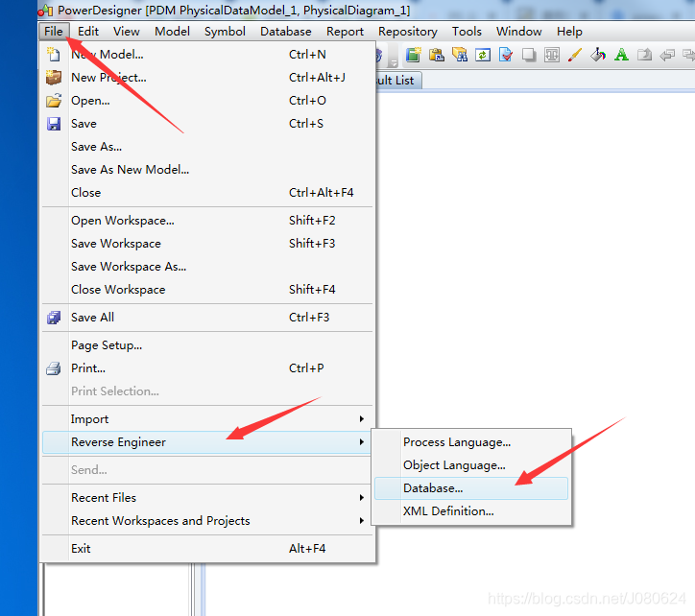Click the New Project box icon
Image resolution: width=695 pixels, height=616 pixels.
tap(54, 78)
